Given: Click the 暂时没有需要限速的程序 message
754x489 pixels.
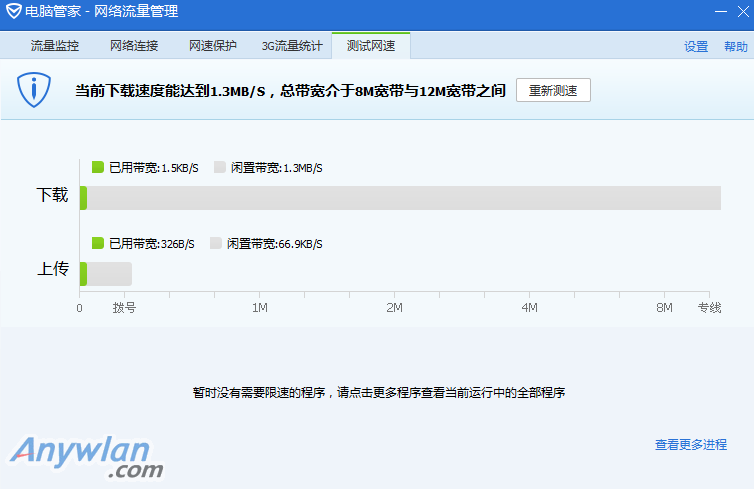Looking at the screenshot, I should (x=379, y=393).
